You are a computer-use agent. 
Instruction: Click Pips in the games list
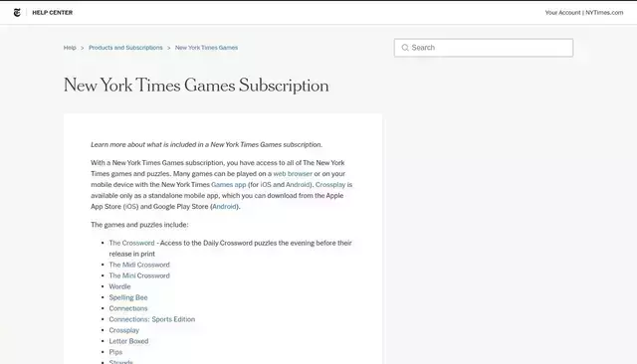tap(115, 353)
